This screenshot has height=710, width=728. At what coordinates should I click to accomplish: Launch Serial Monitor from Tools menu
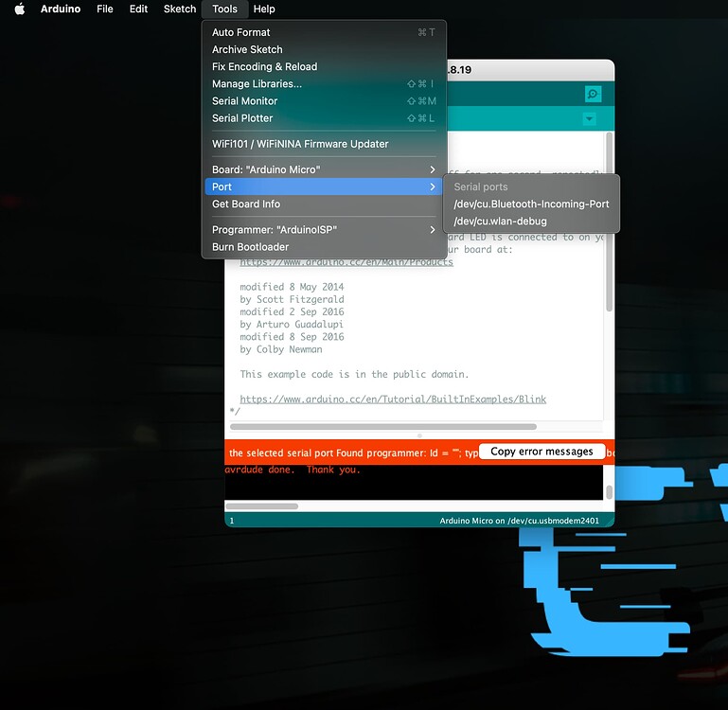coord(324,101)
